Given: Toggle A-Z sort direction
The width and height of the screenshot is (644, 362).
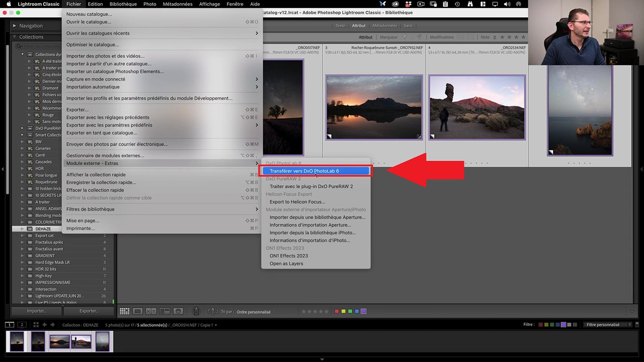Looking at the screenshot, I should [x=212, y=311].
